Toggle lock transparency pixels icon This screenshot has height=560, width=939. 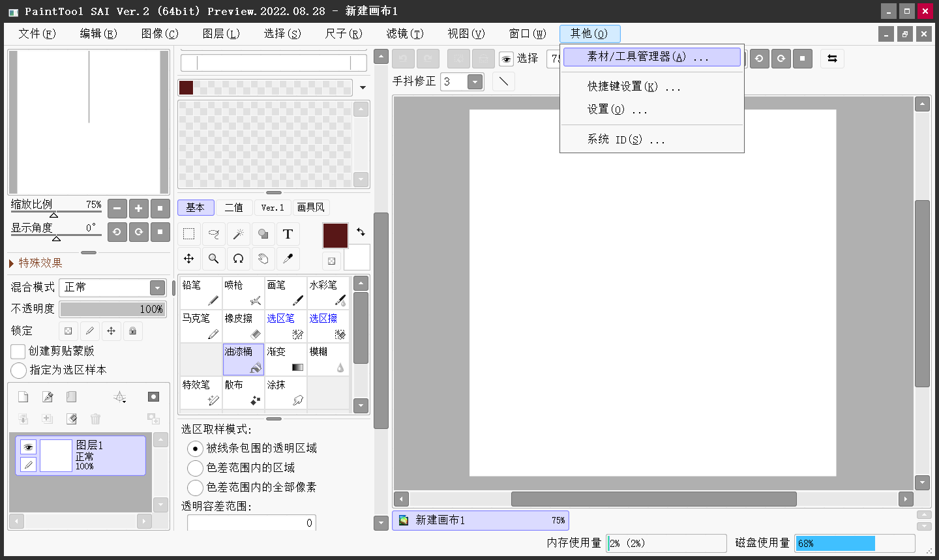click(x=68, y=331)
